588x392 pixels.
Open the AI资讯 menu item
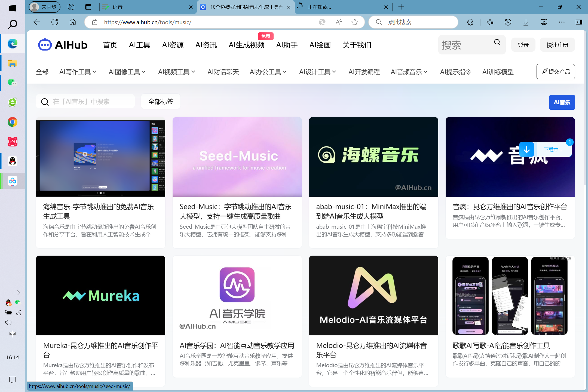(206, 45)
